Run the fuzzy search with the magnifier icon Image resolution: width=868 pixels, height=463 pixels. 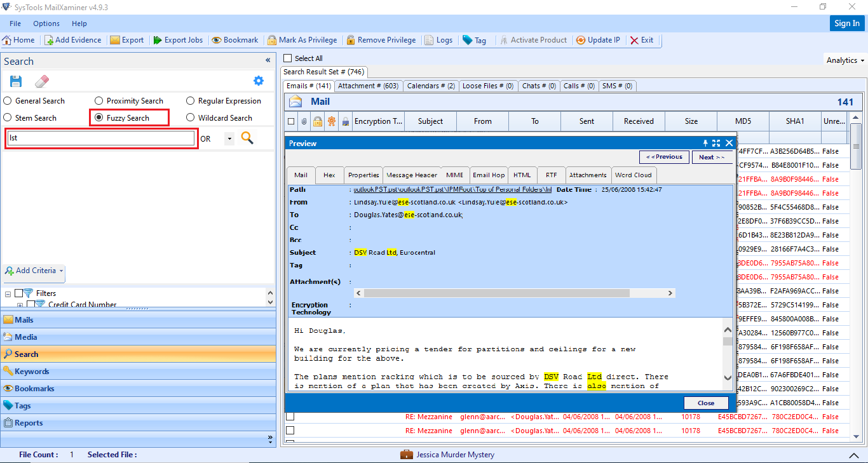(247, 138)
